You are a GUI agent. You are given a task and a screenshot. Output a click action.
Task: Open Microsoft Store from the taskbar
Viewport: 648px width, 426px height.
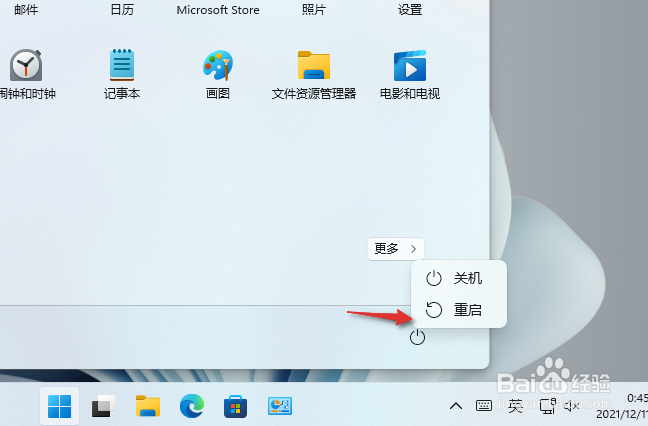(x=236, y=407)
